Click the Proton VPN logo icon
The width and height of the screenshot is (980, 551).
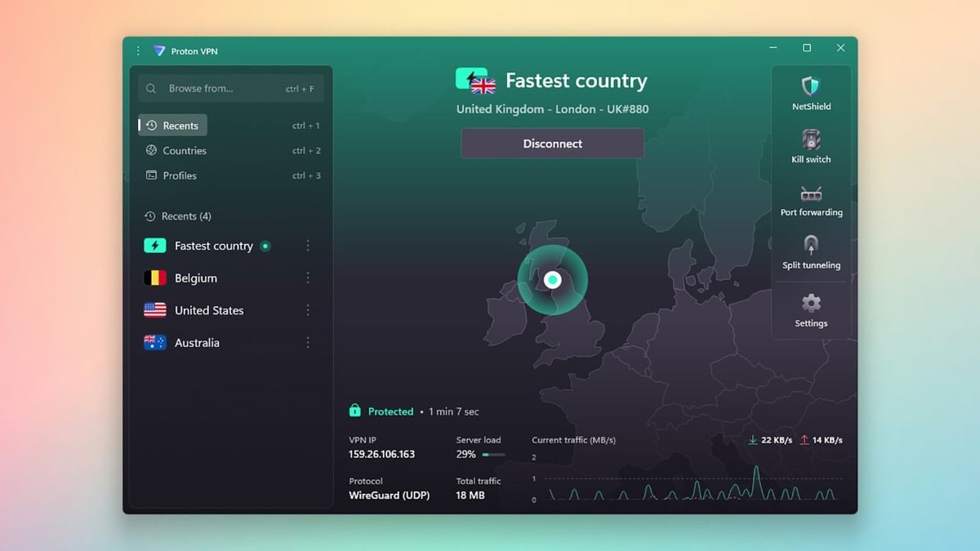159,51
